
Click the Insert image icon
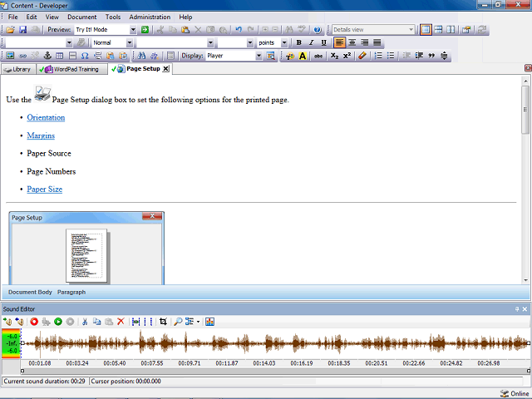(x=10, y=56)
